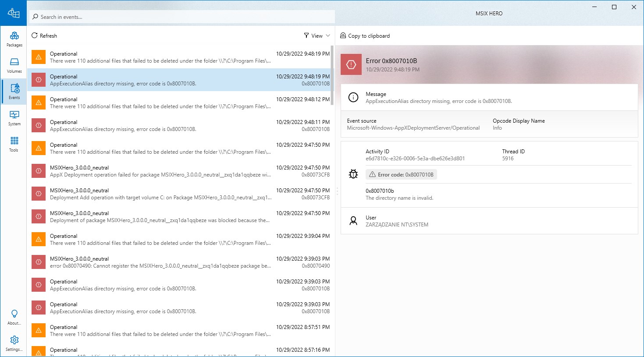The height and width of the screenshot is (357, 644).
Task: Click the bug icon in details pane
Action: click(353, 174)
